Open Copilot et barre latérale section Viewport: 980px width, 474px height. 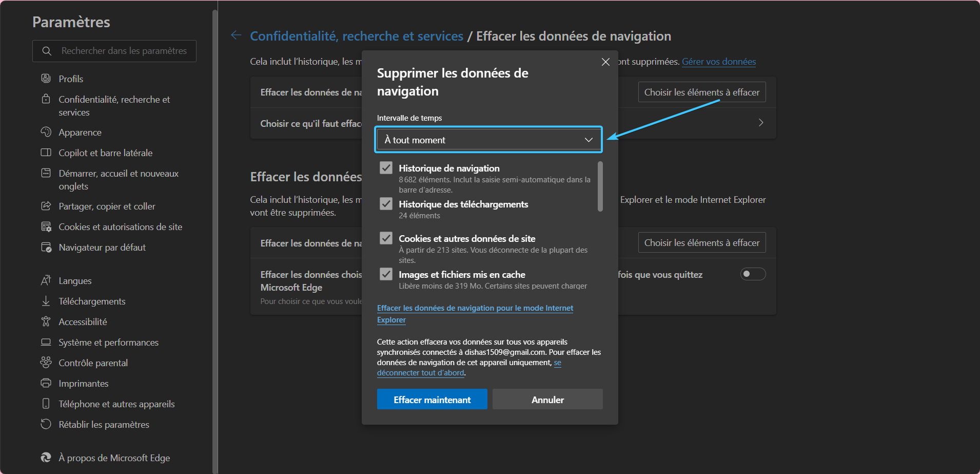pyautogui.click(x=105, y=153)
